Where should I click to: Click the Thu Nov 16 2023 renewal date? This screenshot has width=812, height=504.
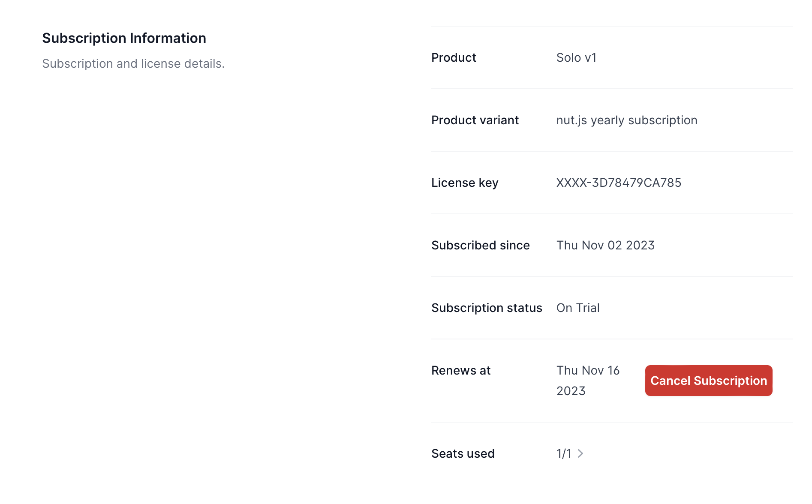[588, 381]
